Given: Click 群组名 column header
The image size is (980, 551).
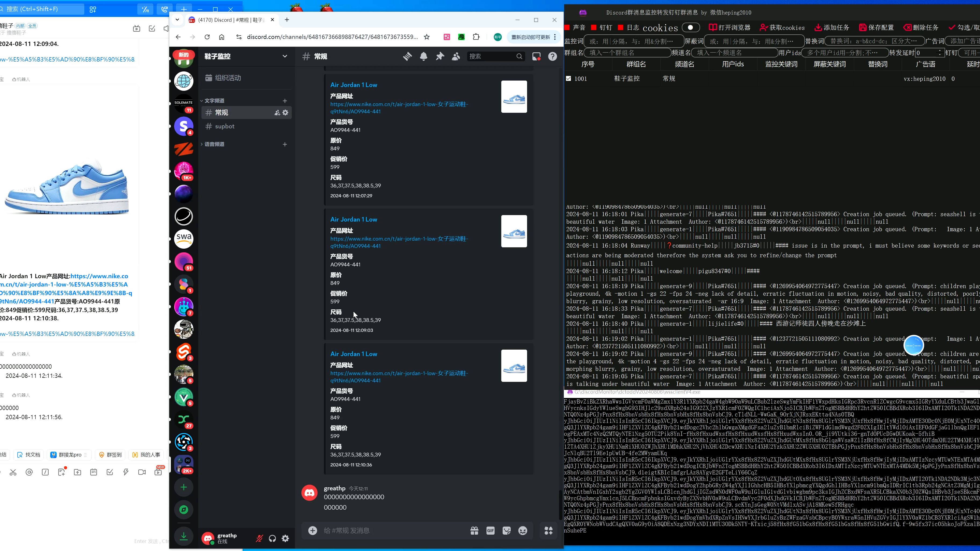Looking at the screenshot, I should point(636,64).
